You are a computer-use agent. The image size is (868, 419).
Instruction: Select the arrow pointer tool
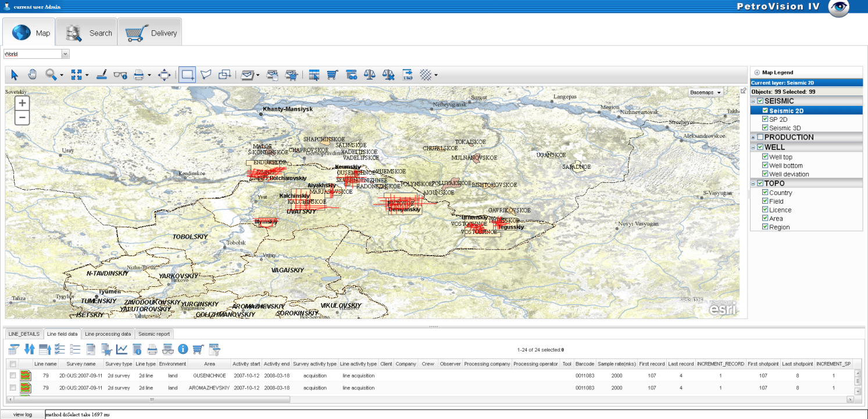tap(15, 75)
